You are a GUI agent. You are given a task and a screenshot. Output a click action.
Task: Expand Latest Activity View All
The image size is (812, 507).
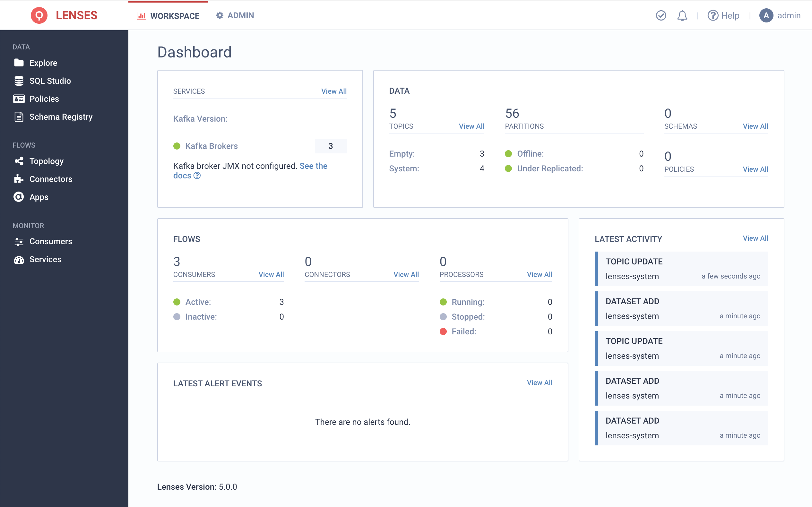(x=756, y=238)
